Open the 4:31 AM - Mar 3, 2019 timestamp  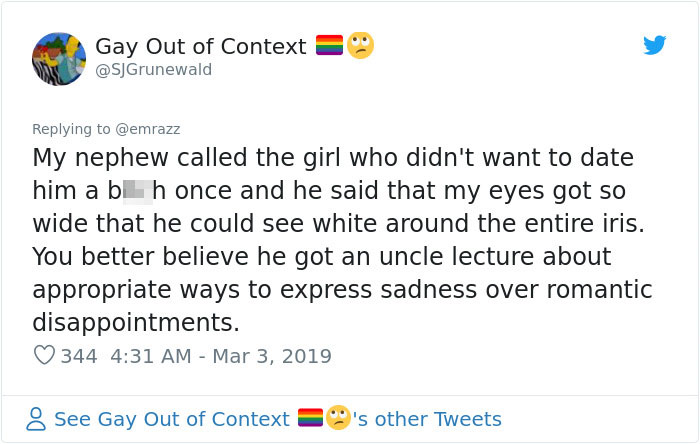click(221, 356)
